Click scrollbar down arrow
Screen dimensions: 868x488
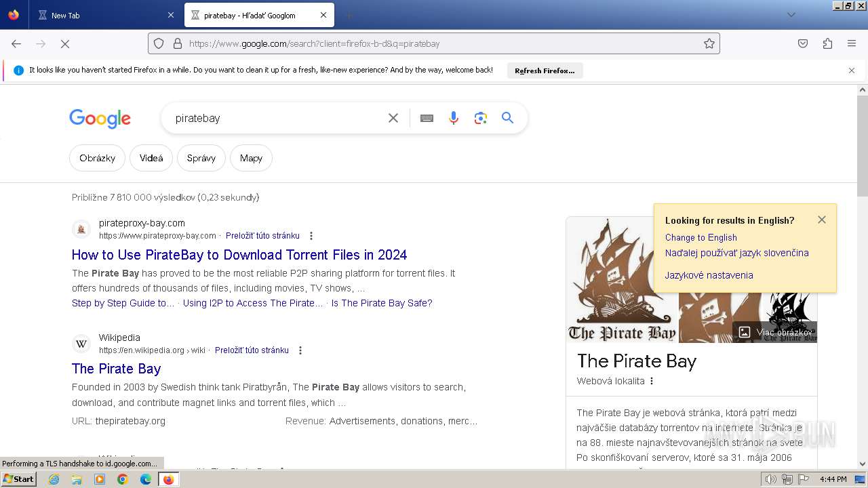(x=863, y=464)
